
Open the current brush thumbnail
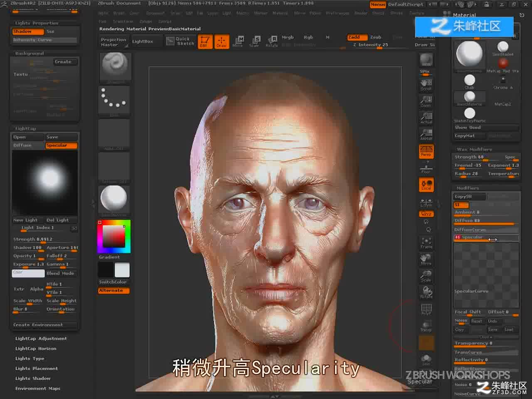(115, 67)
